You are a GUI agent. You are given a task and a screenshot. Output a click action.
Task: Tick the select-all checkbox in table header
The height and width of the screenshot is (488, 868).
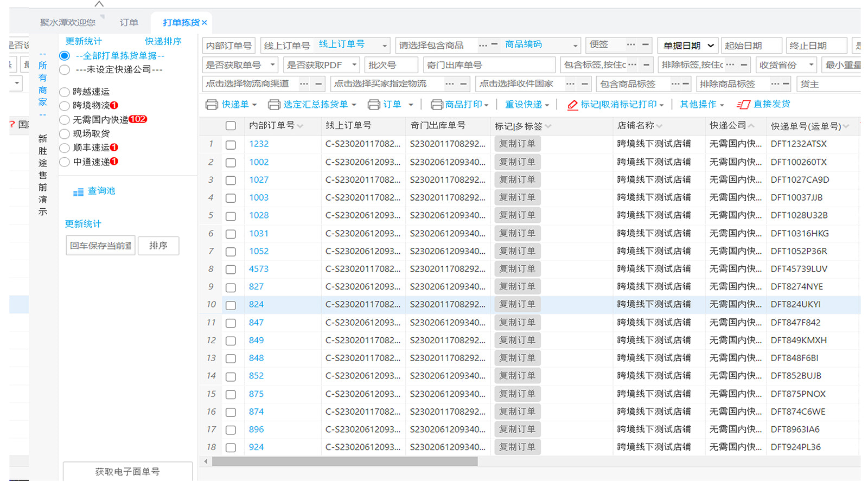pyautogui.click(x=231, y=126)
